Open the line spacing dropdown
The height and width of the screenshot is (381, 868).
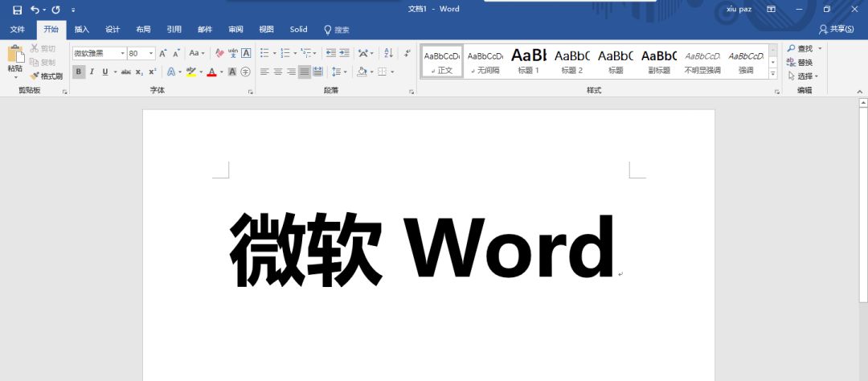click(x=339, y=72)
